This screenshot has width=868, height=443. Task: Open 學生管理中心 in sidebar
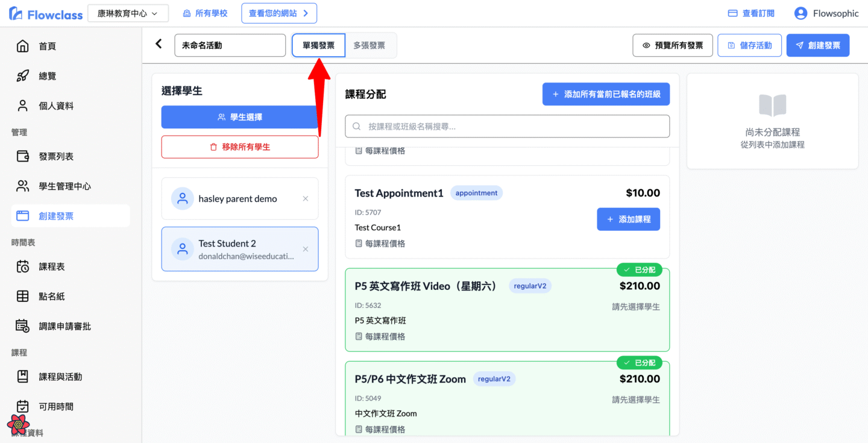pyautogui.click(x=65, y=186)
